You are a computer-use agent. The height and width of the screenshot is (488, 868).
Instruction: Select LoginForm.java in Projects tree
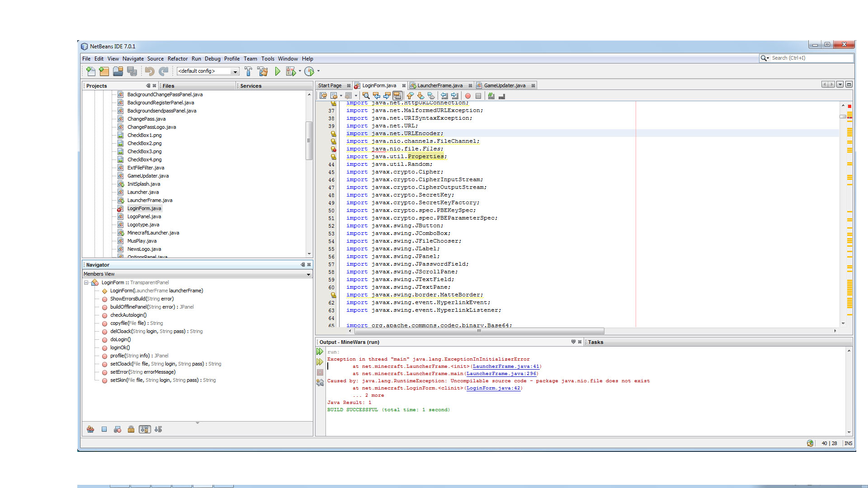coord(144,208)
